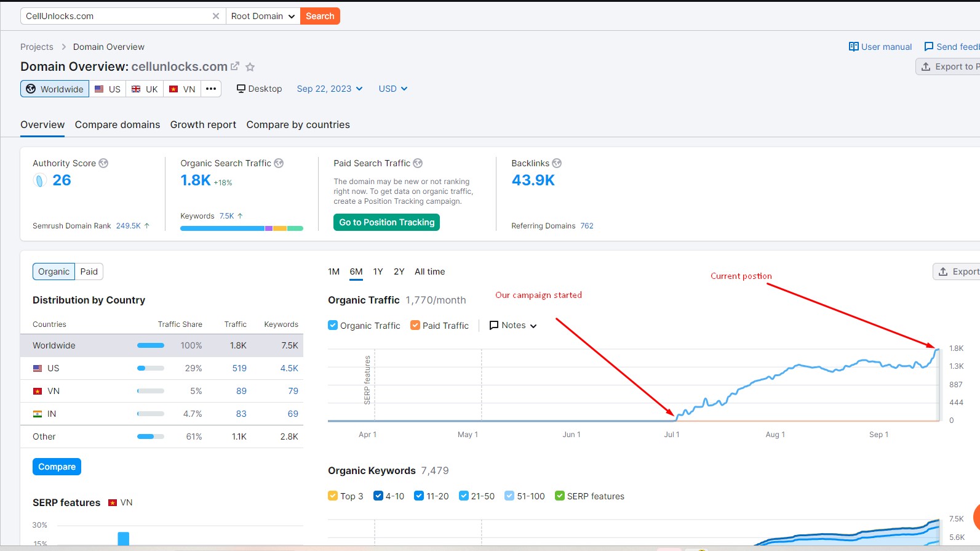This screenshot has height=551, width=980.
Task: Switch to the Compare domains tab
Action: click(x=118, y=124)
